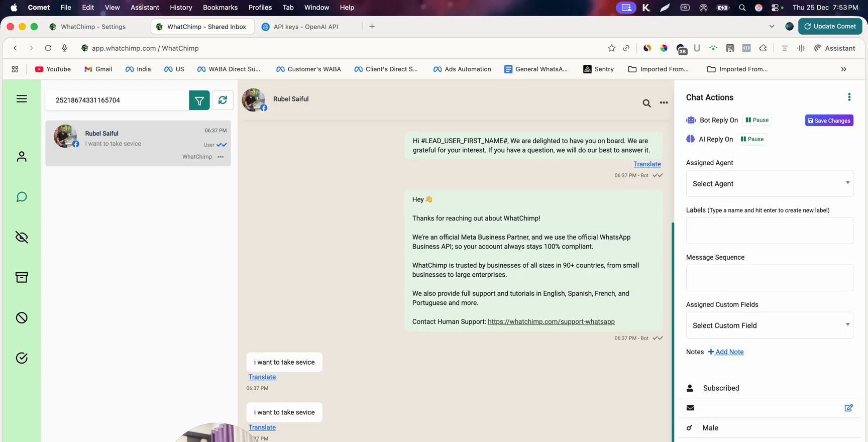Open three-dot options on Rubel Saiful conversation card

pyautogui.click(x=221, y=157)
